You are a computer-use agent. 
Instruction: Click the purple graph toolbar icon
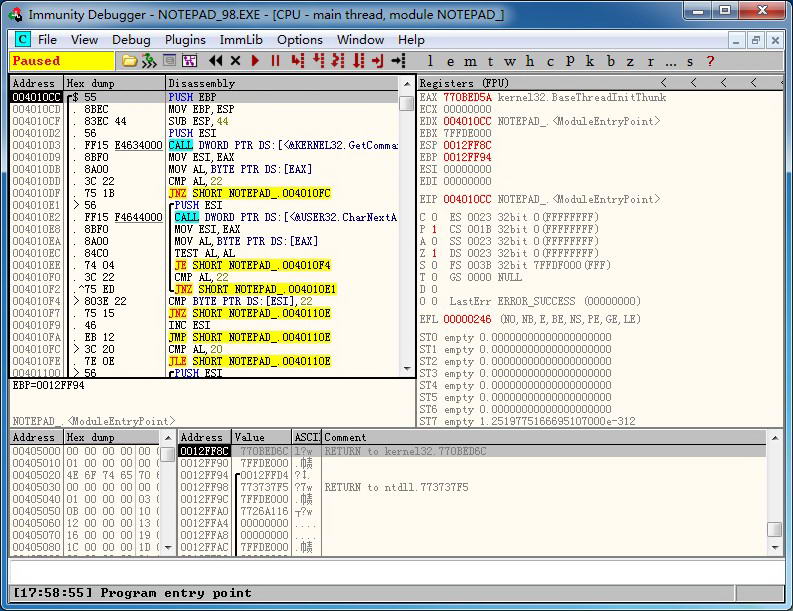click(190, 61)
